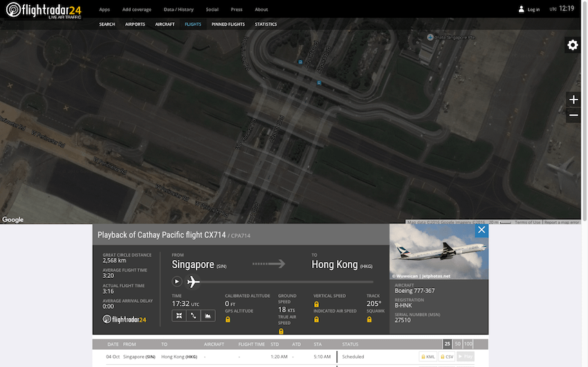Click the STD column header
The width and height of the screenshot is (588, 367).
(275, 344)
